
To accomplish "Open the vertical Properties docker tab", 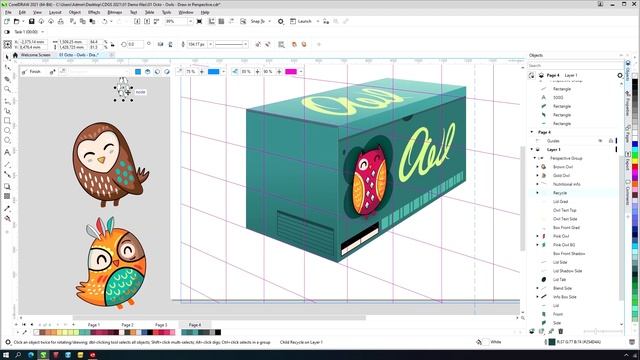I will click(x=627, y=104).
